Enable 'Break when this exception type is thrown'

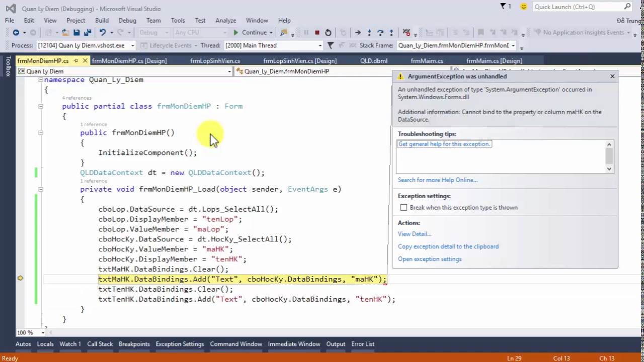(404, 208)
